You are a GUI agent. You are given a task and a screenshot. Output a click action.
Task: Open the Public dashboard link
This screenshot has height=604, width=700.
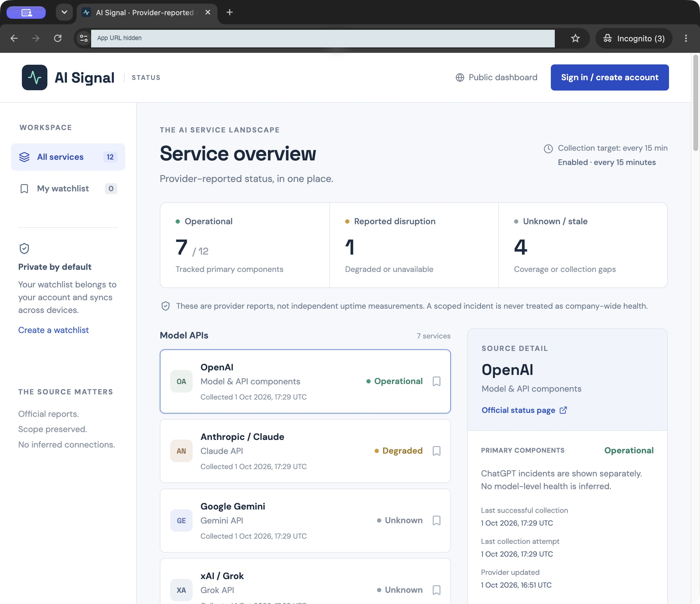(x=496, y=77)
